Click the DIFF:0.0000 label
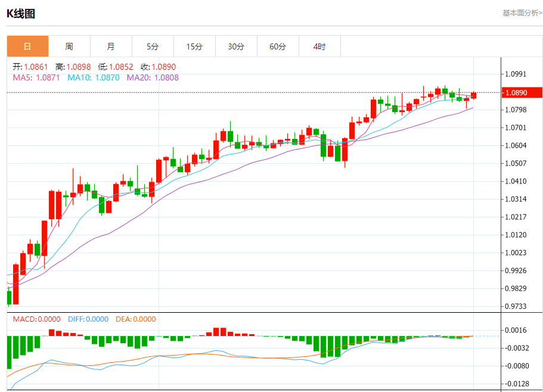Screen dimensions: 543x392 point(88,319)
